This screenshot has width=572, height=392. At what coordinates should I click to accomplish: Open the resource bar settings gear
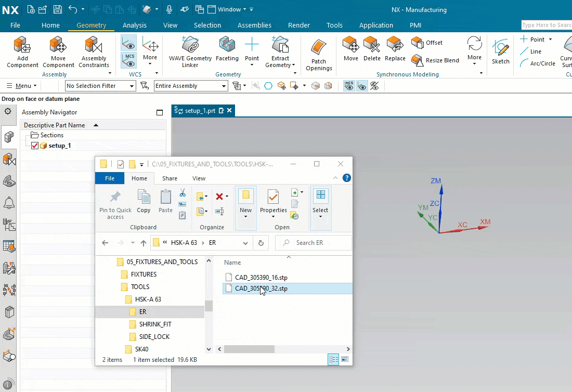click(x=8, y=112)
